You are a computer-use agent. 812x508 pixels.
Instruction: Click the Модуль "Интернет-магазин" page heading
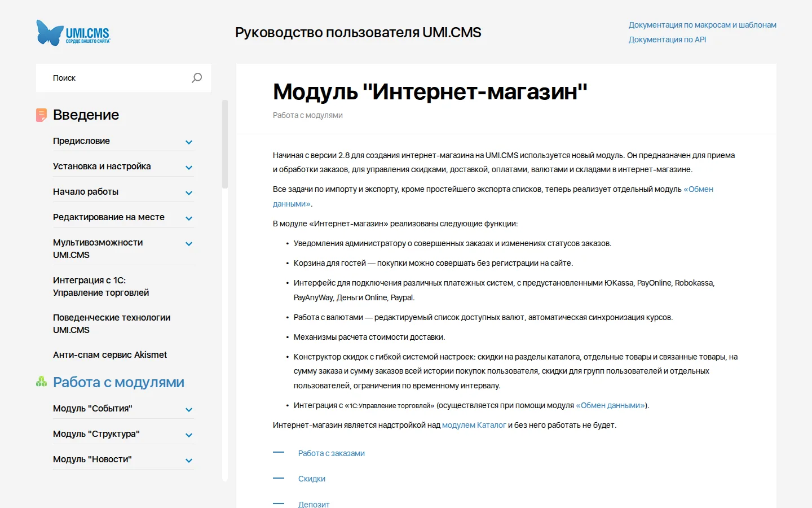[x=430, y=91]
